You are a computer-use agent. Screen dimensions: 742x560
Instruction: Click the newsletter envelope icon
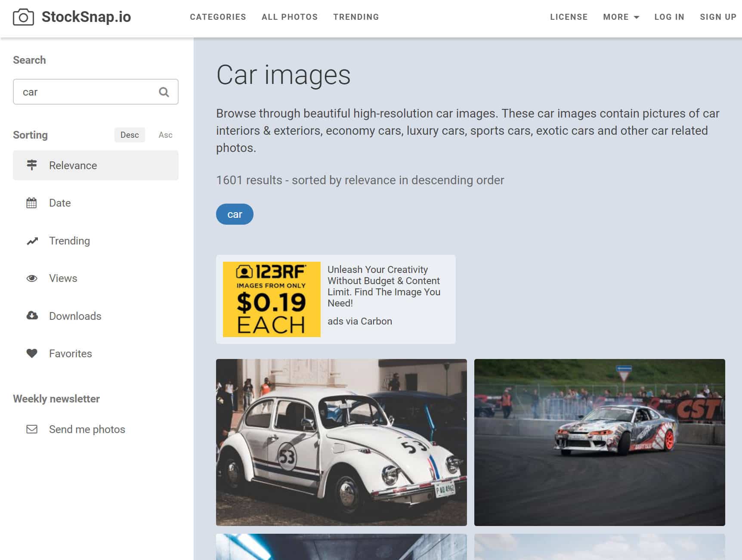tap(32, 429)
